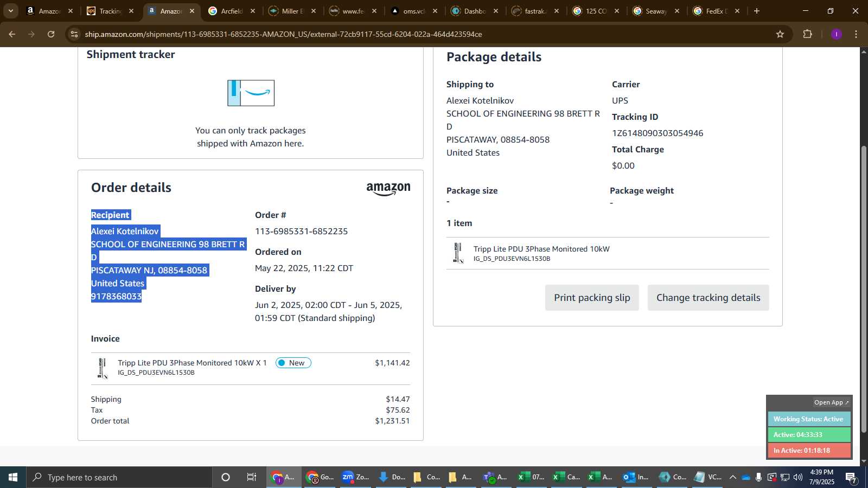Click order number 113-6985331-6852235
Image resolution: width=868 pixels, height=488 pixels.
click(301, 232)
